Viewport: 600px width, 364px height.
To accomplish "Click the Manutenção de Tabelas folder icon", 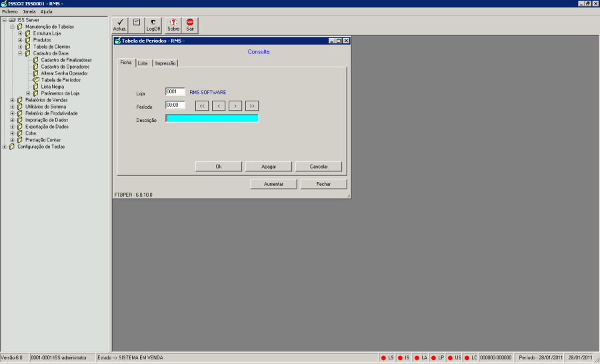I will click(x=20, y=27).
